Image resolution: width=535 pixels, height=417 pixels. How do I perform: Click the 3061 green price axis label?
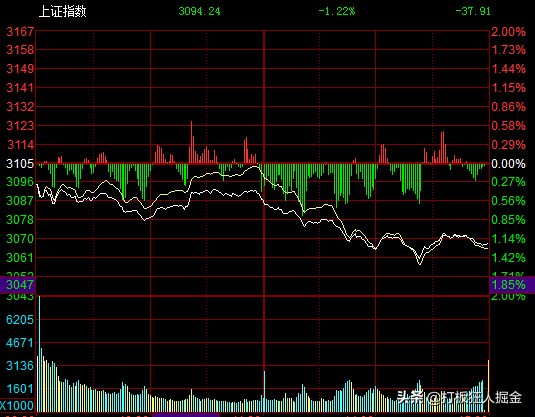coord(20,258)
